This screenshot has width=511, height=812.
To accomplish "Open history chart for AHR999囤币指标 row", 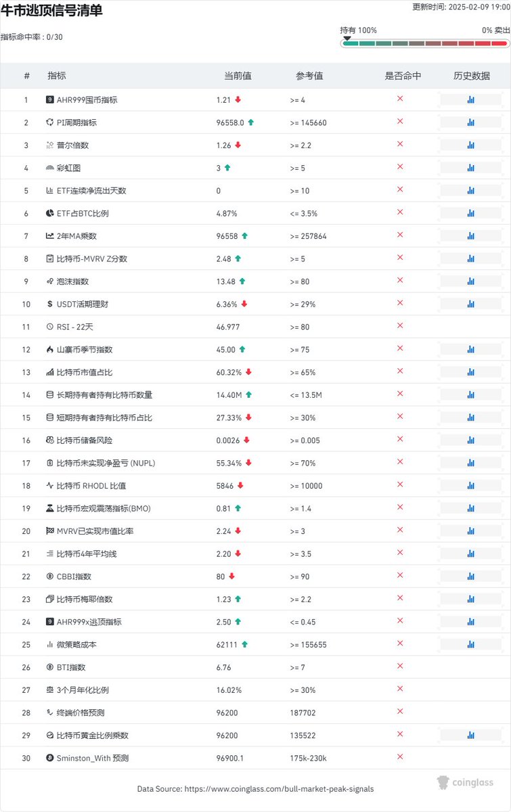I will [x=470, y=99].
